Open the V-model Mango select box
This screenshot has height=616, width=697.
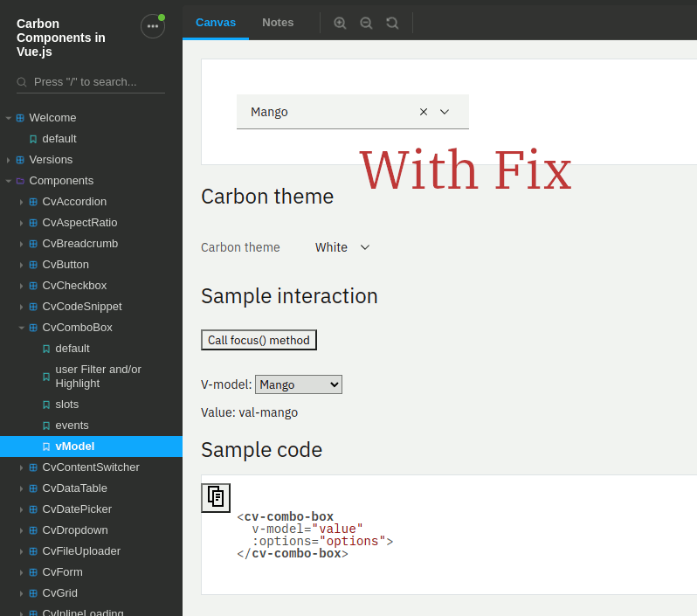(298, 384)
